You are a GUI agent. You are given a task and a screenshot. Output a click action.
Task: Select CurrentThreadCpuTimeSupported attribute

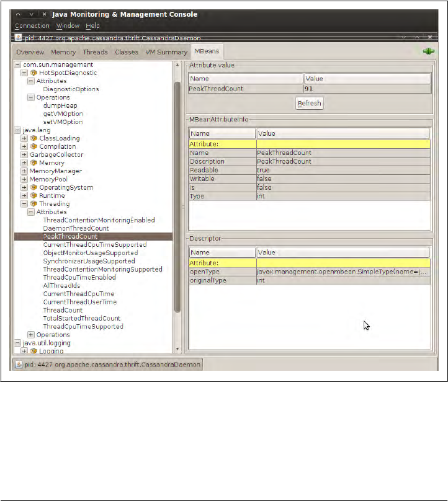pyautogui.click(x=95, y=245)
